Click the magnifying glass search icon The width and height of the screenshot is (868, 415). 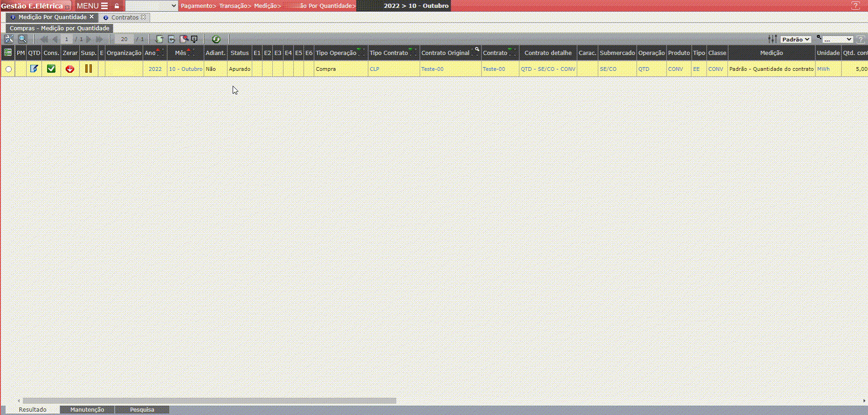coord(22,39)
